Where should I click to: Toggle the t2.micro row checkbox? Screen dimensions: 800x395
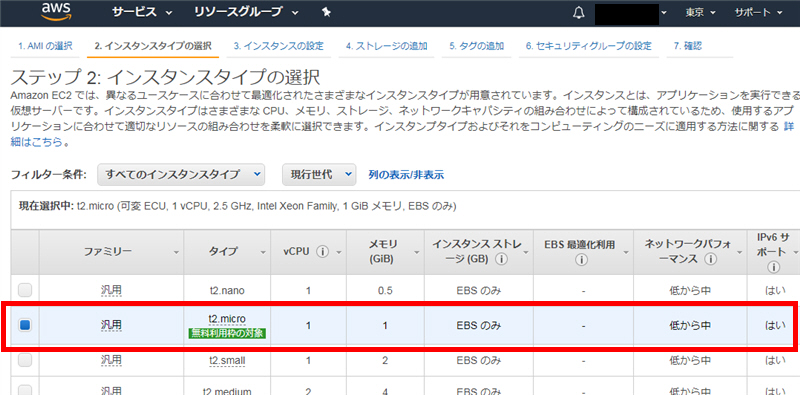(x=24, y=324)
